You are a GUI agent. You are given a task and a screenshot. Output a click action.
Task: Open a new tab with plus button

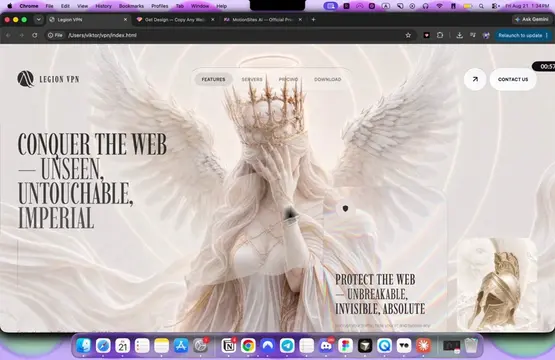[313, 19]
